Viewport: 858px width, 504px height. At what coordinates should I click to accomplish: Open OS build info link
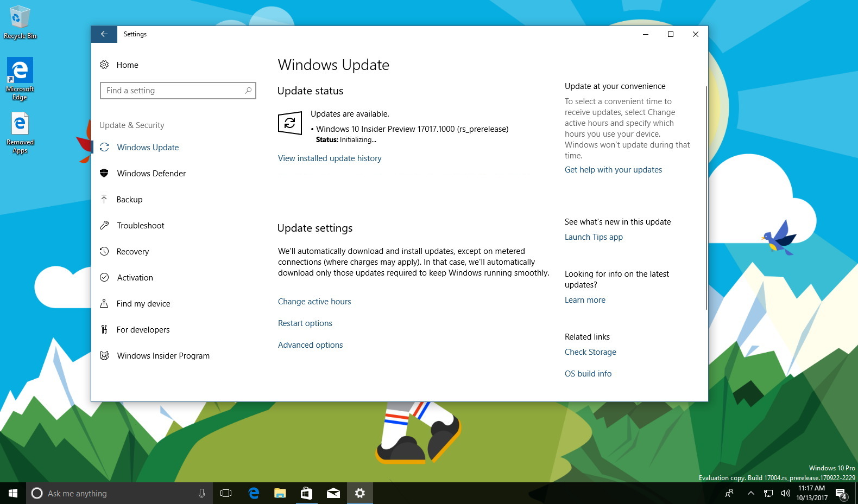point(588,374)
